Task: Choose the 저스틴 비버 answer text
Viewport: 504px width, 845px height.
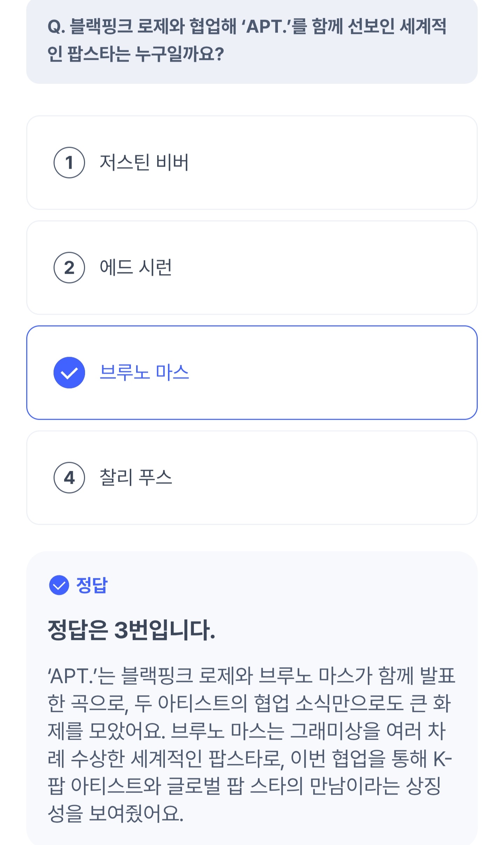Action: (x=144, y=162)
